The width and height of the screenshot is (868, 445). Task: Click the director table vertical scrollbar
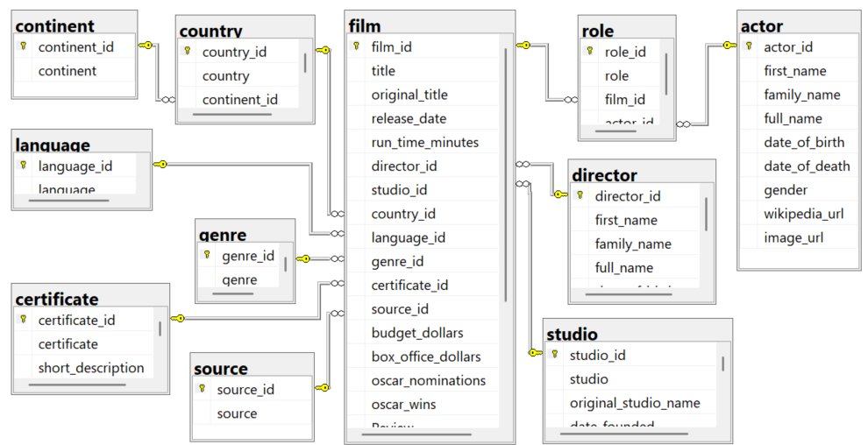[707, 214]
